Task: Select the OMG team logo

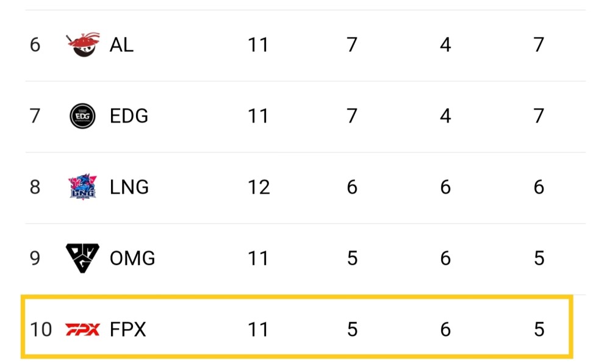Action: click(x=82, y=258)
